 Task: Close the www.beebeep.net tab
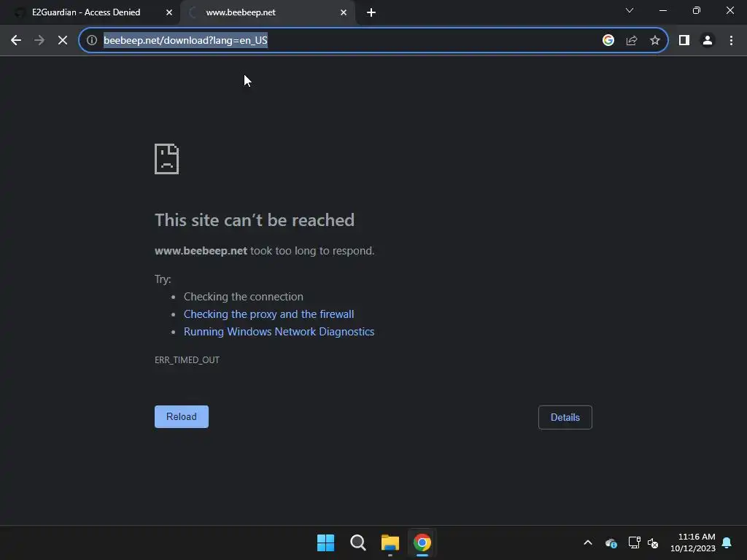(344, 12)
